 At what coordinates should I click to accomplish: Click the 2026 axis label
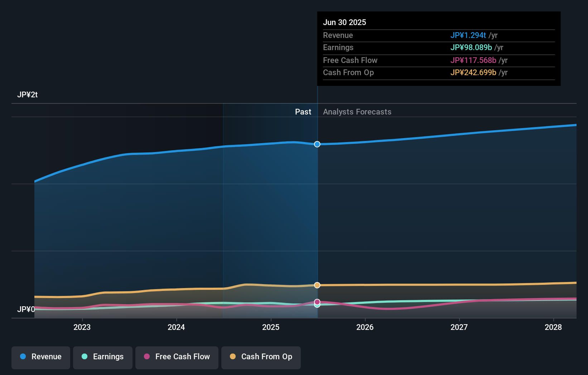coord(365,327)
